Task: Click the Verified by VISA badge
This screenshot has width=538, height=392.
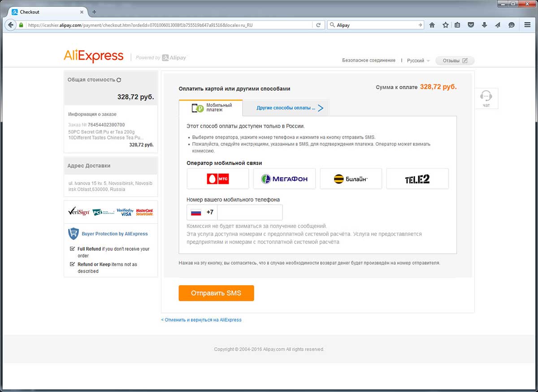Action: [x=124, y=212]
